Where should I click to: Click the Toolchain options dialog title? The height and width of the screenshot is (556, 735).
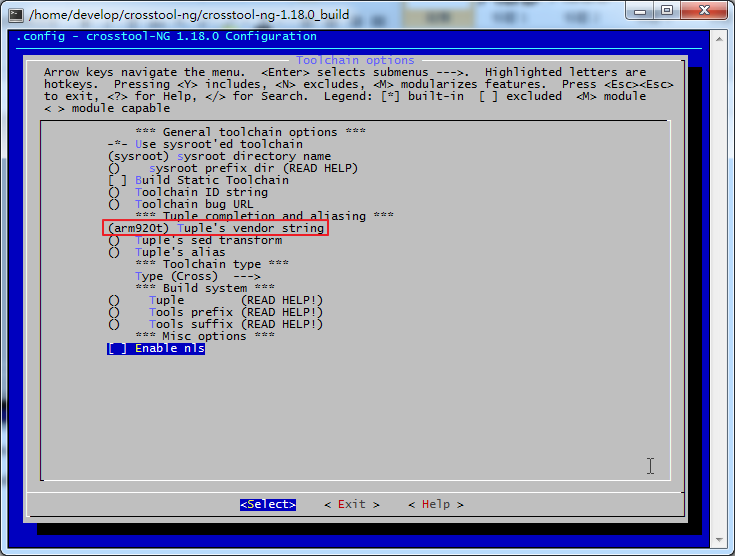coord(355,60)
